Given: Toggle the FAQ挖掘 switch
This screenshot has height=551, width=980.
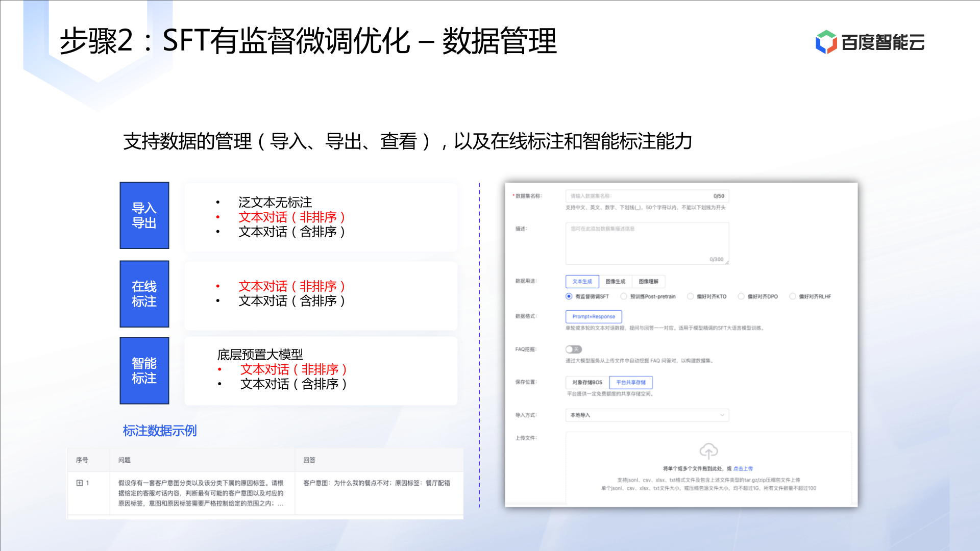Looking at the screenshot, I should point(573,349).
